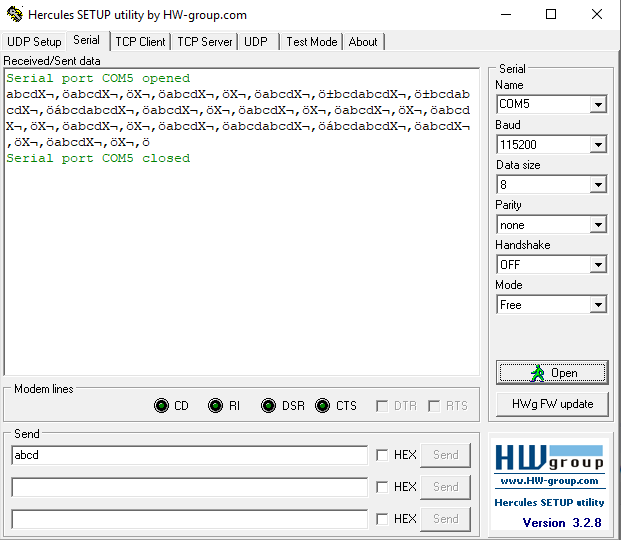Click the HW group logo
The height and width of the screenshot is (540, 621).
click(x=549, y=458)
